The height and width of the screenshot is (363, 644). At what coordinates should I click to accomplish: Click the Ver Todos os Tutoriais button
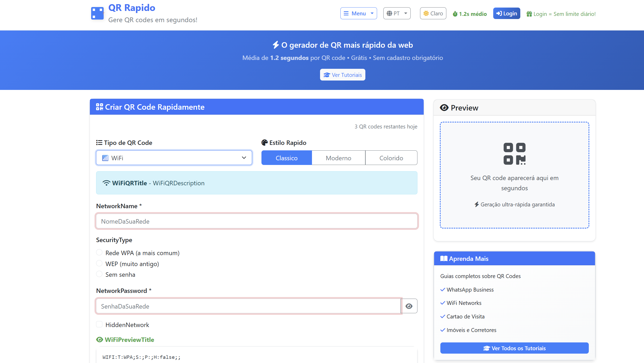(514, 348)
